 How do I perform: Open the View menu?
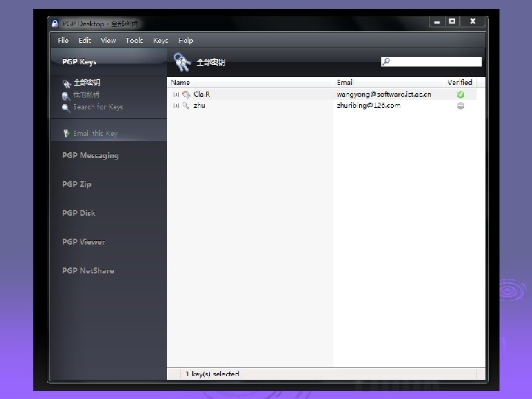[108, 41]
